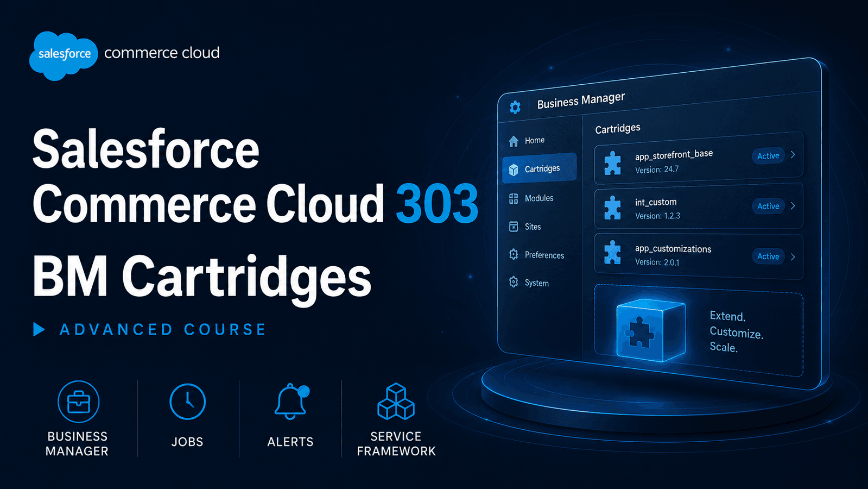Expand int_custom with its chevron

(x=793, y=206)
